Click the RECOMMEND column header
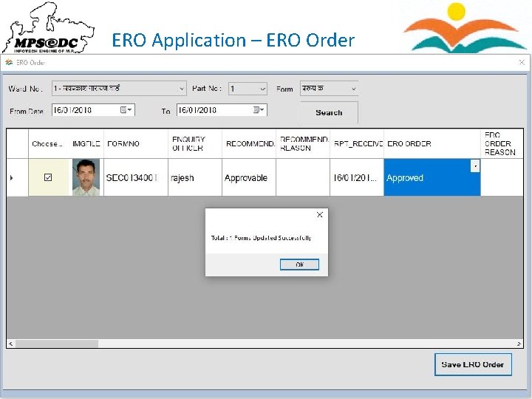Image resolution: width=532 pixels, height=399 pixels. click(x=249, y=143)
